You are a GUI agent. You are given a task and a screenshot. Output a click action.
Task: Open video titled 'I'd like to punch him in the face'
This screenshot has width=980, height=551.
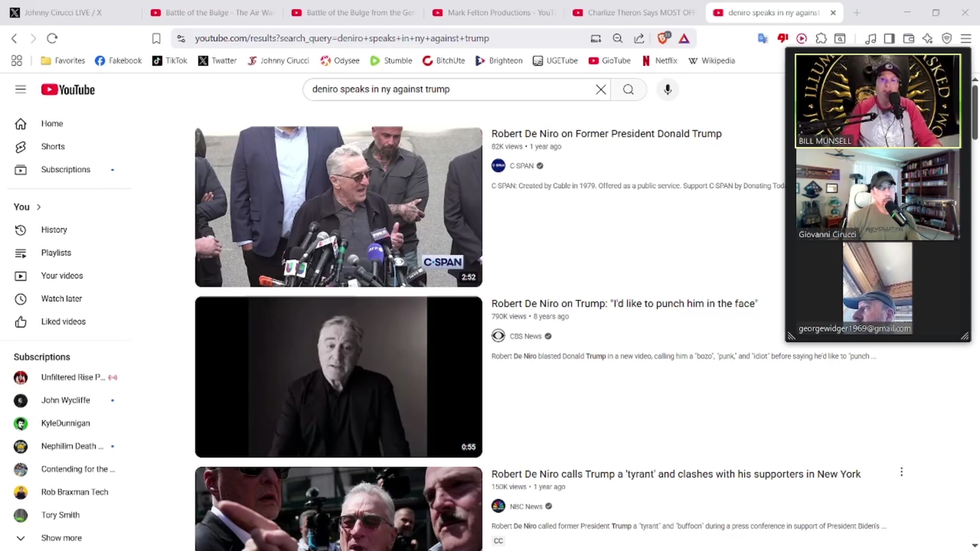(x=624, y=304)
